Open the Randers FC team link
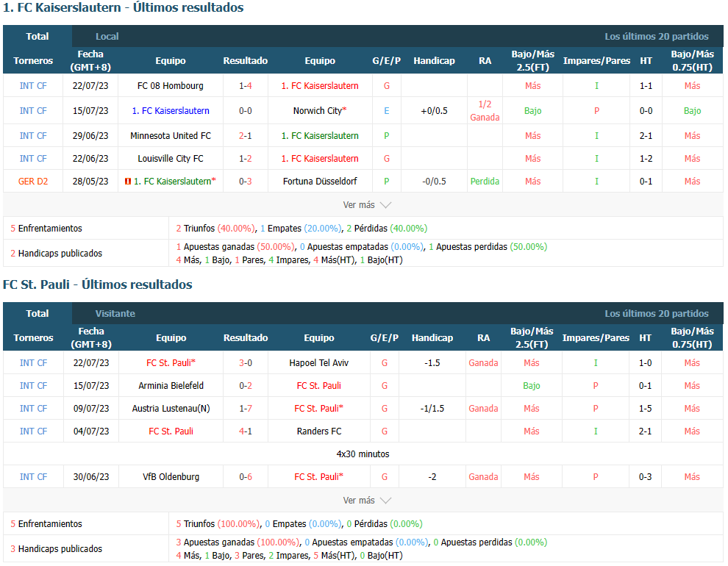Screen dimensions: 728x566 click(x=319, y=431)
